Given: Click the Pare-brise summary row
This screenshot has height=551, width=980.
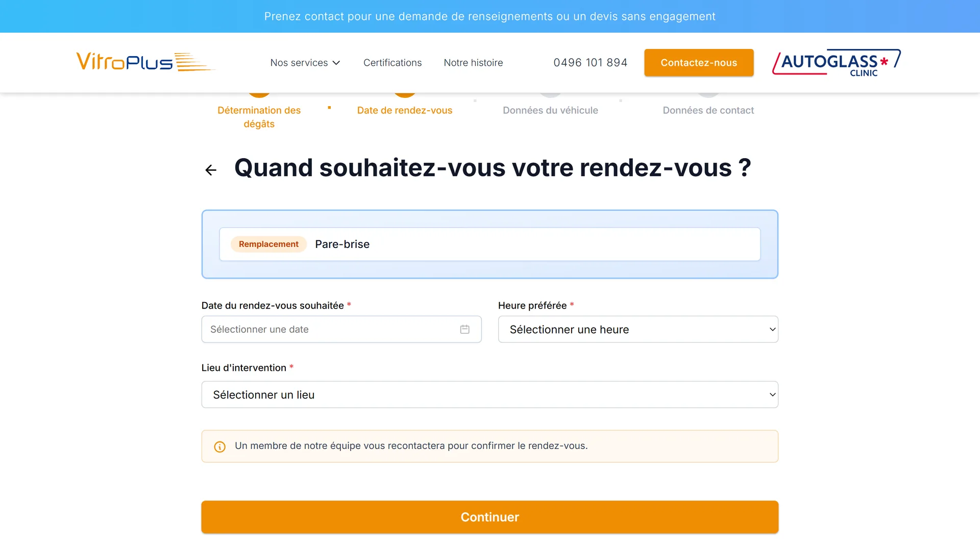Looking at the screenshot, I should click(490, 244).
